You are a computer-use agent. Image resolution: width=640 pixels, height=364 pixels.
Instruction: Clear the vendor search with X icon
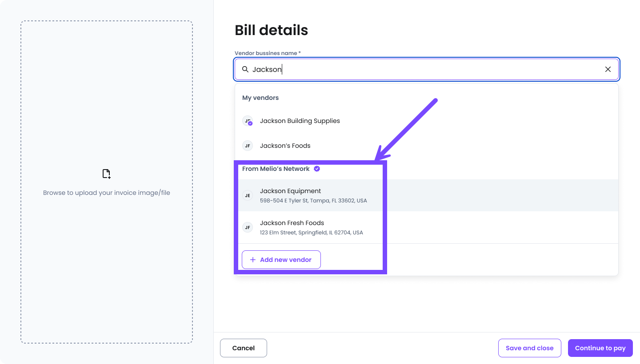pyautogui.click(x=608, y=69)
